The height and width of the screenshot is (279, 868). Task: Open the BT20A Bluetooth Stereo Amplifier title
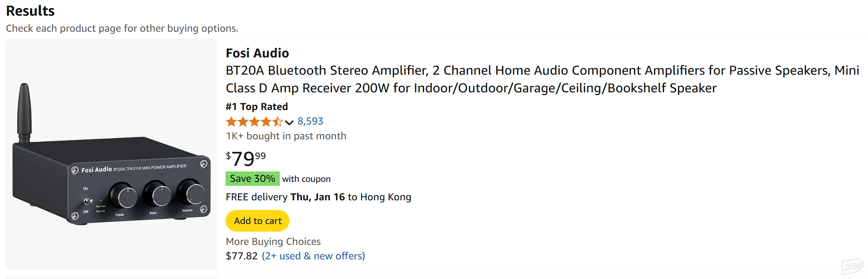pos(542,79)
